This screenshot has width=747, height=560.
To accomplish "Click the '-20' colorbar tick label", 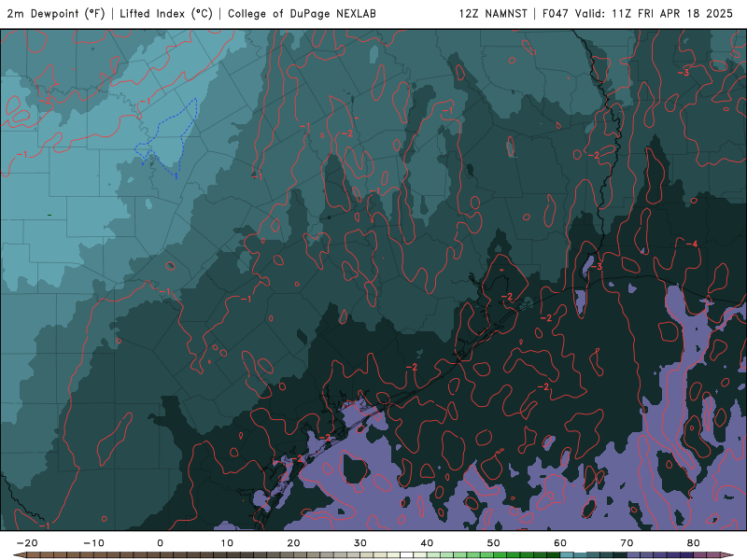I will point(27,543).
